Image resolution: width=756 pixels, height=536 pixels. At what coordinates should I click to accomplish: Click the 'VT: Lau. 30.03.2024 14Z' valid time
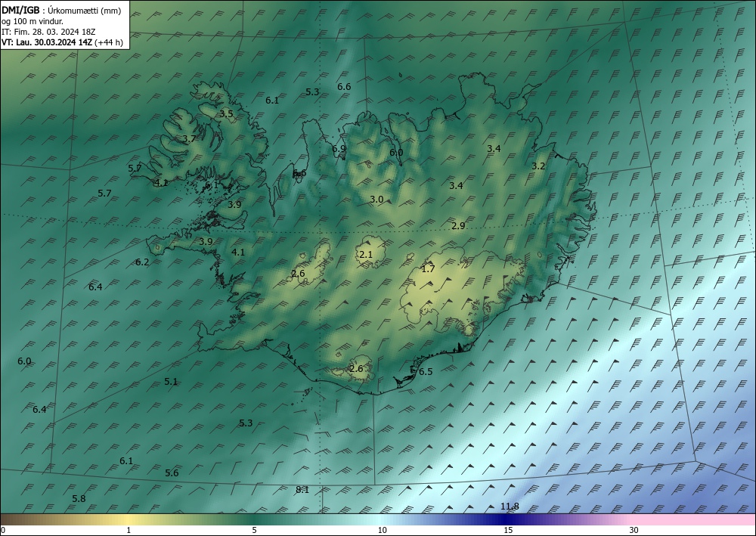(47, 42)
